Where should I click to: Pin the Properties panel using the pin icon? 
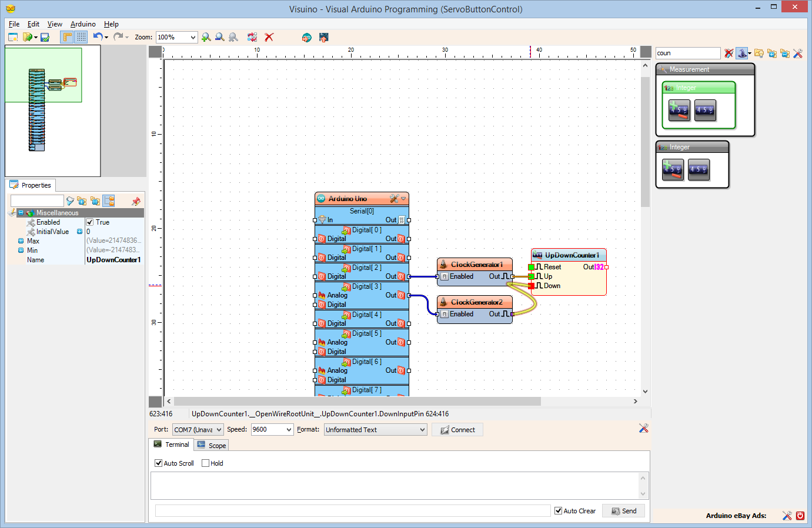click(x=136, y=201)
